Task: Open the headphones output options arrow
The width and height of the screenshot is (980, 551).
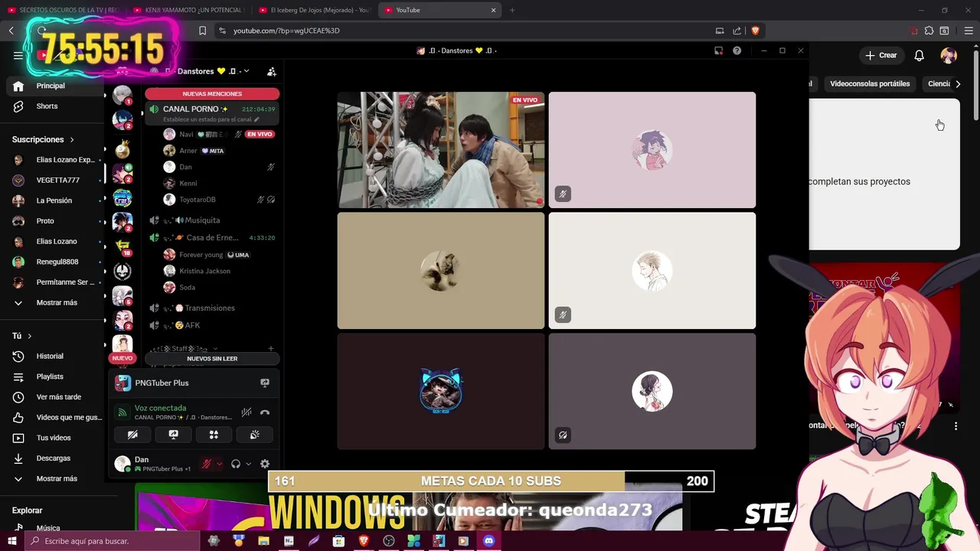Action: pyautogui.click(x=248, y=464)
